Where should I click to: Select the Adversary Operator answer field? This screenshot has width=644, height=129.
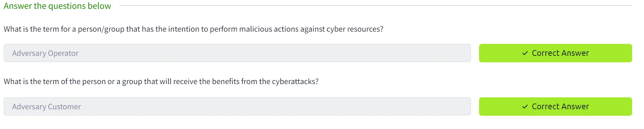[237, 53]
